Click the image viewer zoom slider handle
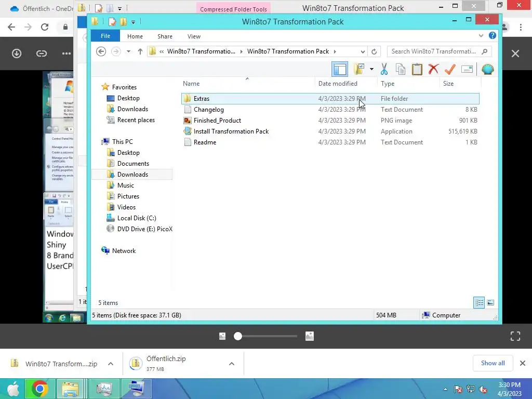Image resolution: width=532 pixels, height=399 pixels. [238, 336]
